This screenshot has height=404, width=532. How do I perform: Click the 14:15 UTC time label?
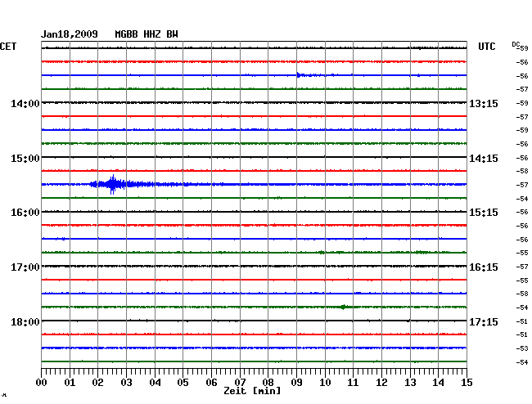pyautogui.click(x=484, y=159)
